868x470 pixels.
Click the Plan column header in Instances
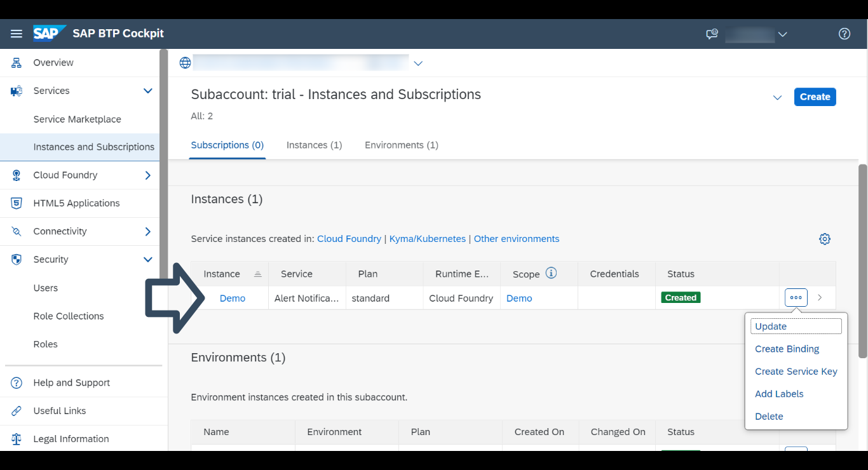click(x=384, y=274)
